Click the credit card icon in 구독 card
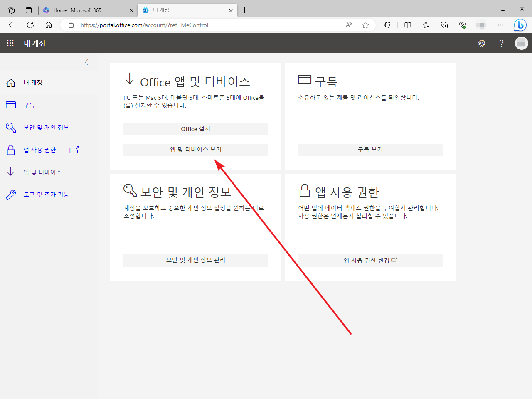Viewport: 532px width, 399px height. [x=305, y=79]
